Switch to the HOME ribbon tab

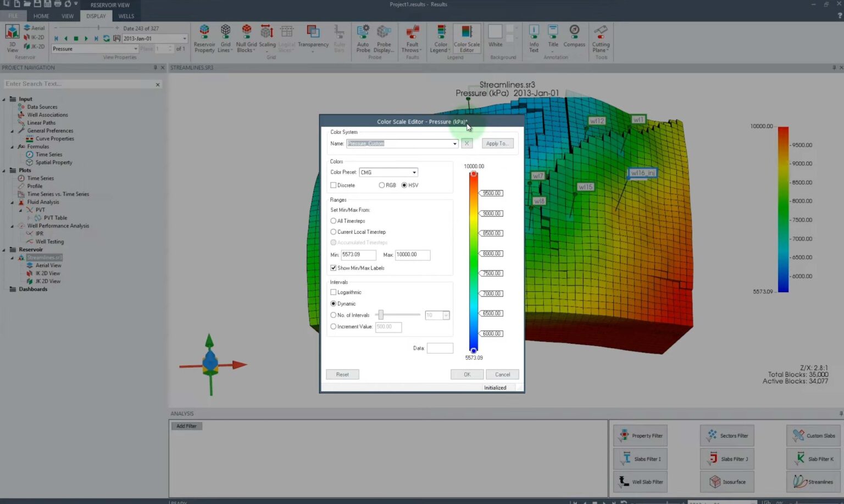pos(41,16)
